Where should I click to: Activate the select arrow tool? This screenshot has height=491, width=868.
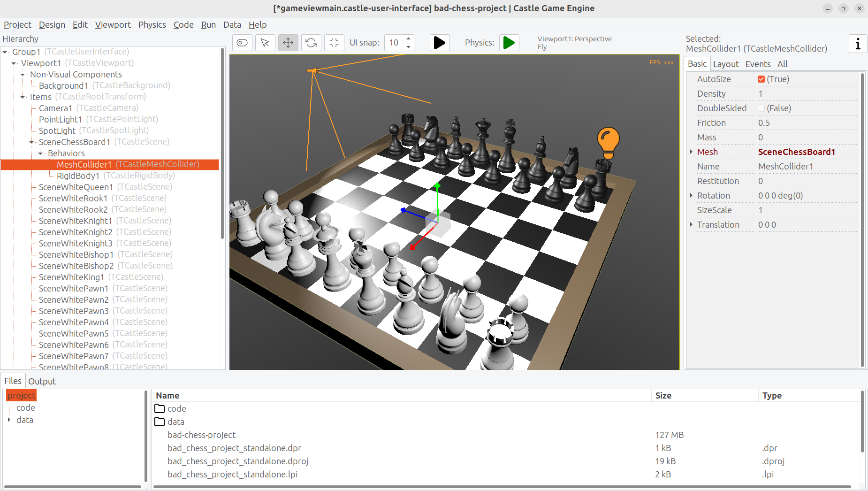tap(265, 43)
